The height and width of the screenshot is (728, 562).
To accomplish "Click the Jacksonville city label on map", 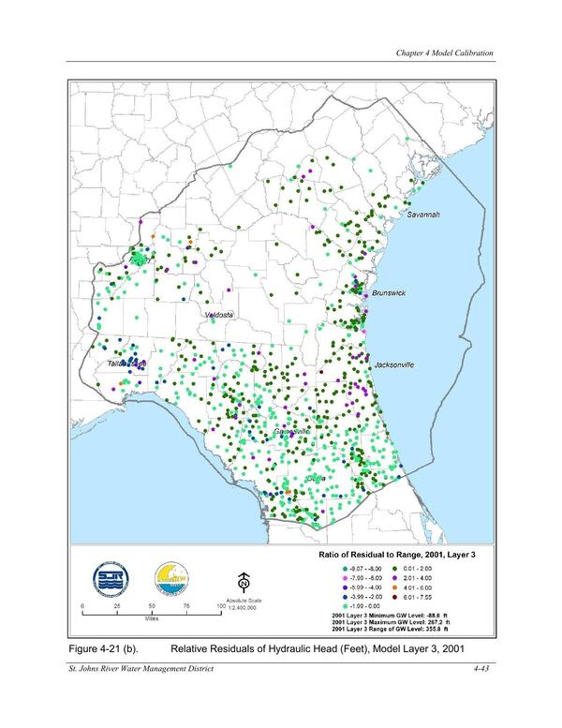I will [x=394, y=364].
